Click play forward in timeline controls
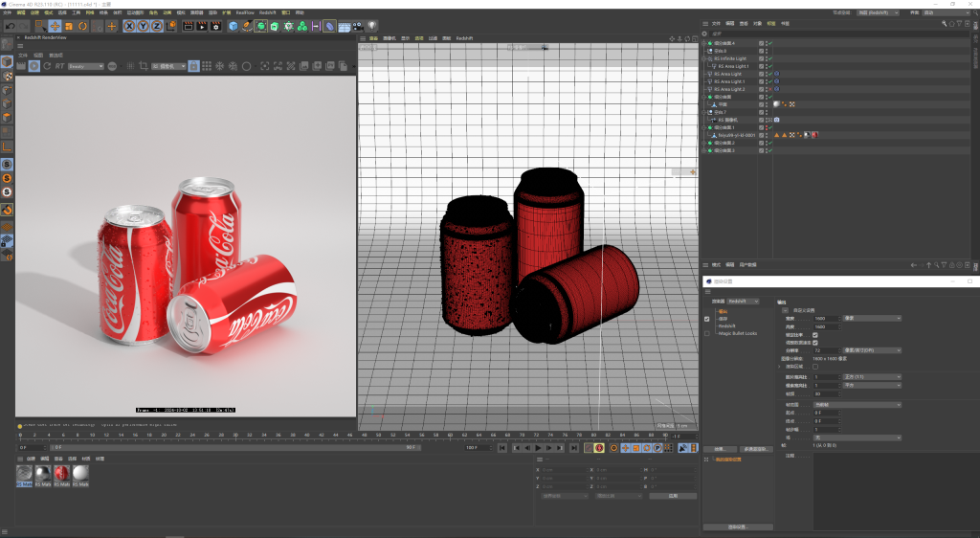Viewport: 980px width, 538px height. click(x=538, y=448)
